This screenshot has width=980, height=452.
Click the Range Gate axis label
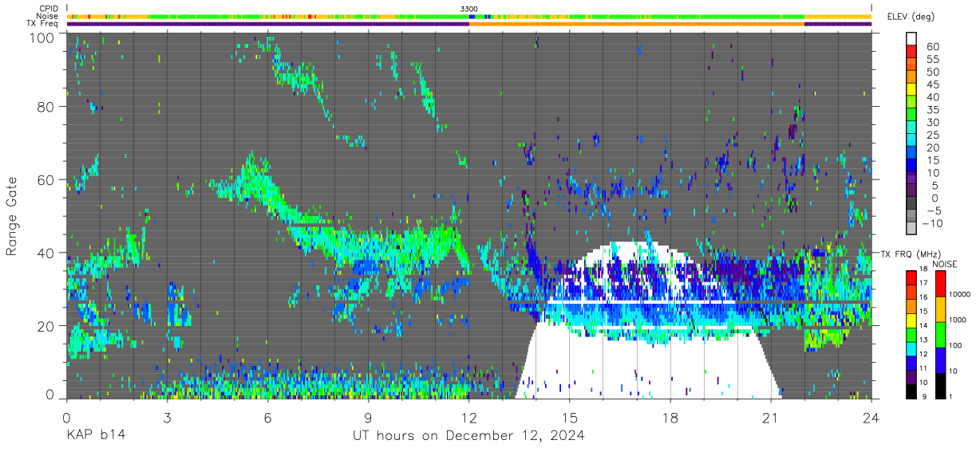(x=12, y=216)
